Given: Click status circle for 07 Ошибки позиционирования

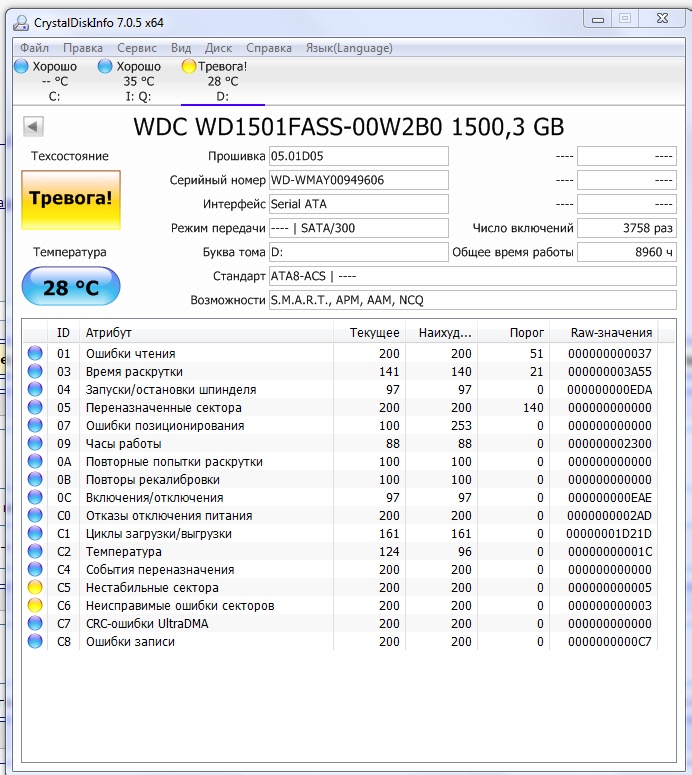Looking at the screenshot, I should coord(35,425).
